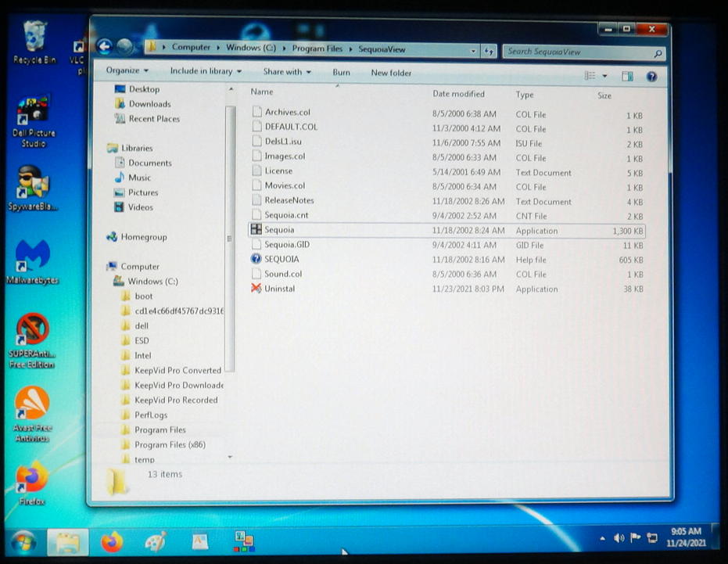Sort by the Date modified column header
This screenshot has width=728, height=564.
point(458,93)
